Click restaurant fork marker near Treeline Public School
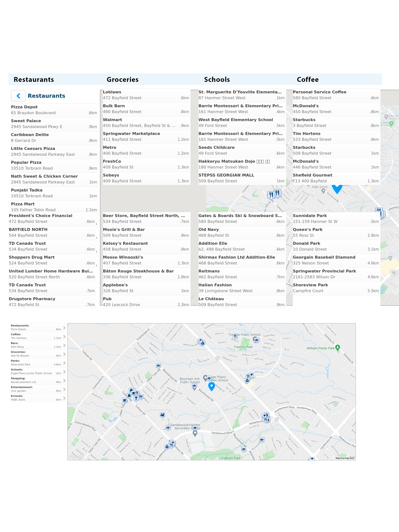Screen dimensions: 399x532 pos(235,336)
